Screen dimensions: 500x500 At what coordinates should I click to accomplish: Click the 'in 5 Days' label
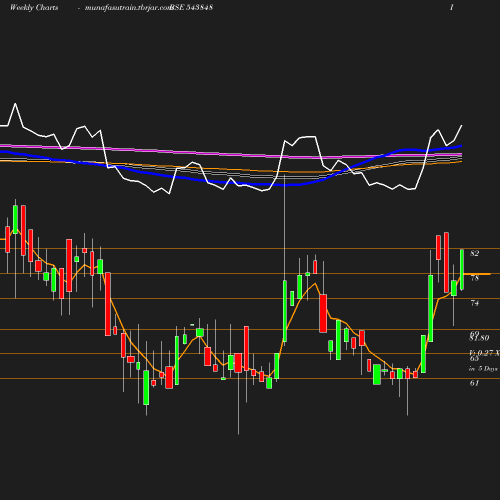(483, 369)
